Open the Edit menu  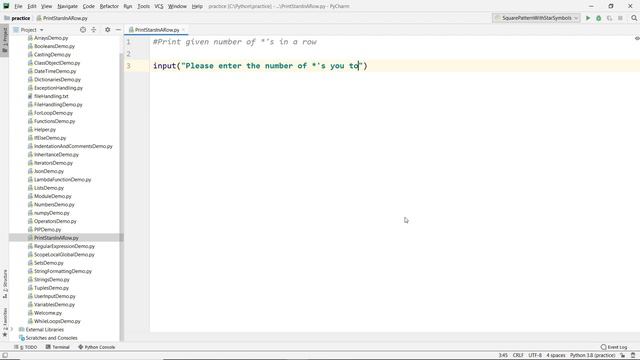pyautogui.click(x=32, y=6)
